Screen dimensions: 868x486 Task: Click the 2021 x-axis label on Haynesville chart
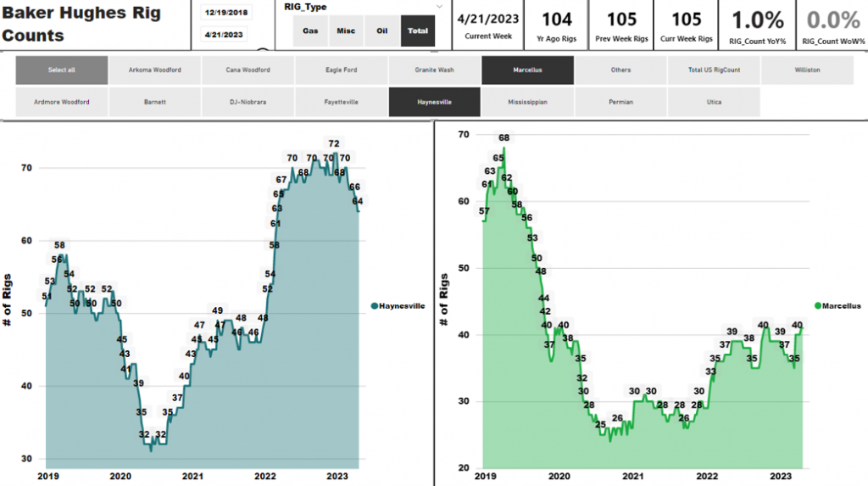(x=192, y=476)
